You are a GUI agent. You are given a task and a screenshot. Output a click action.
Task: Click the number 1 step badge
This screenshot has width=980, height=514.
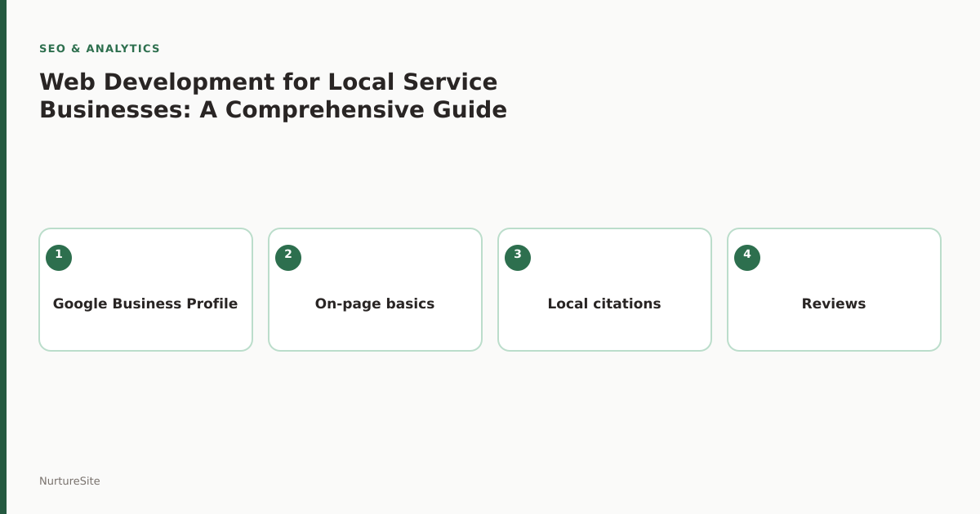point(59,258)
